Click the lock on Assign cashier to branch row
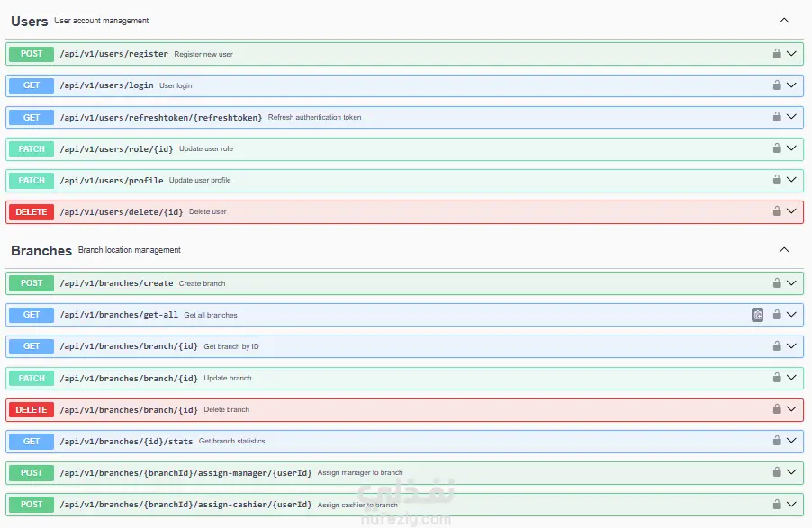This screenshot has width=812, height=528. 776,504
